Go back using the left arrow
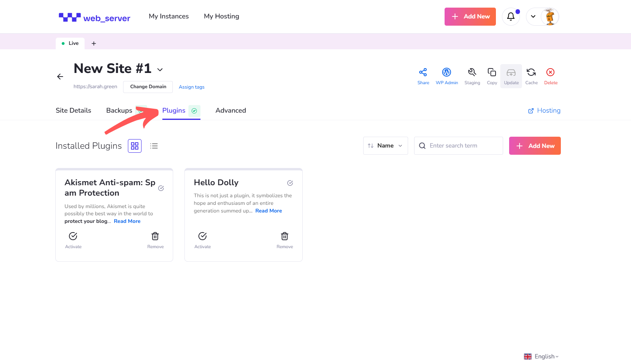 tap(60, 77)
